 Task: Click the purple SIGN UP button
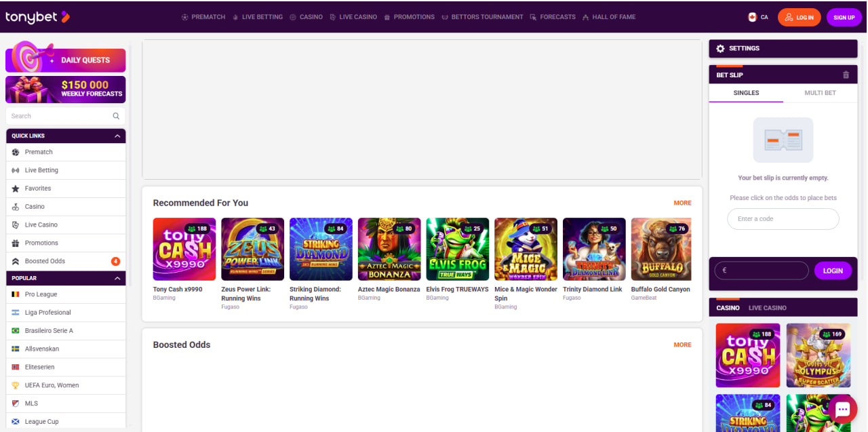[x=844, y=18]
